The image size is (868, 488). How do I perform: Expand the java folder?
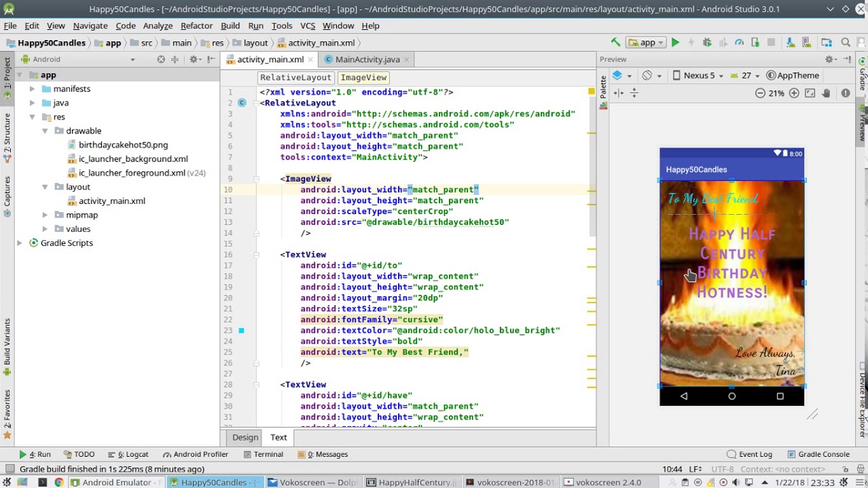32,103
